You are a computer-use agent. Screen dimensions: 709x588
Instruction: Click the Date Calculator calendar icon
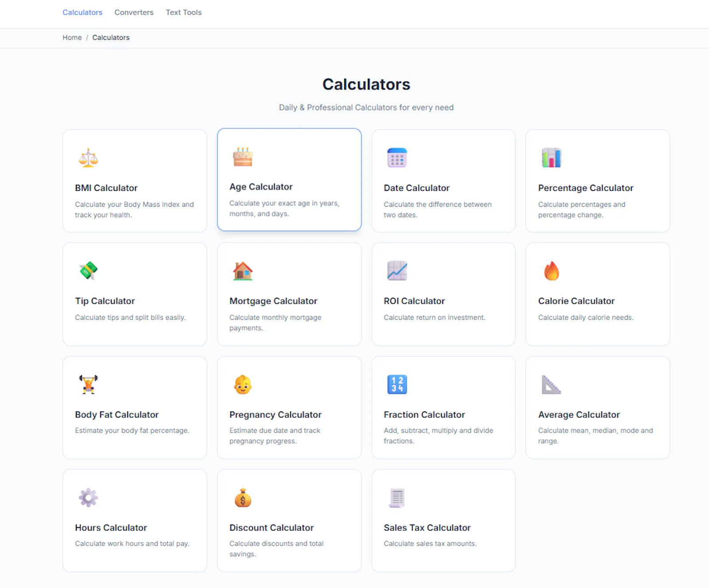coord(397,158)
